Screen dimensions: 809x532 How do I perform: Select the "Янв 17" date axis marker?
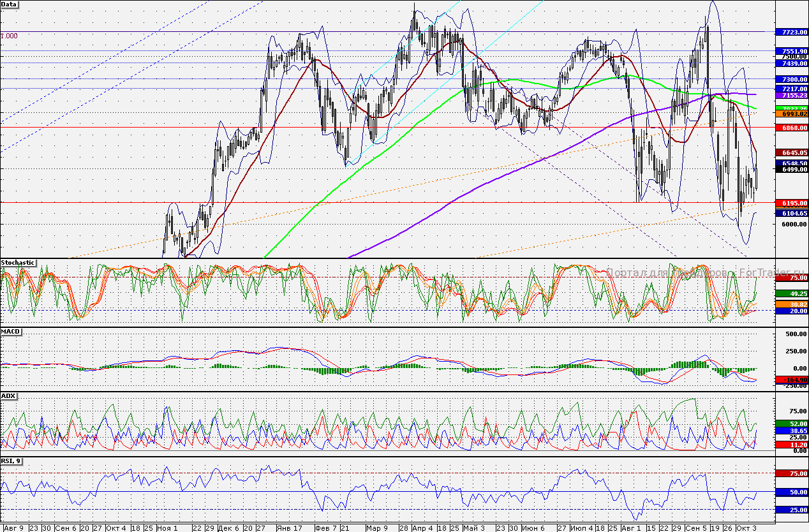pyautogui.click(x=290, y=528)
